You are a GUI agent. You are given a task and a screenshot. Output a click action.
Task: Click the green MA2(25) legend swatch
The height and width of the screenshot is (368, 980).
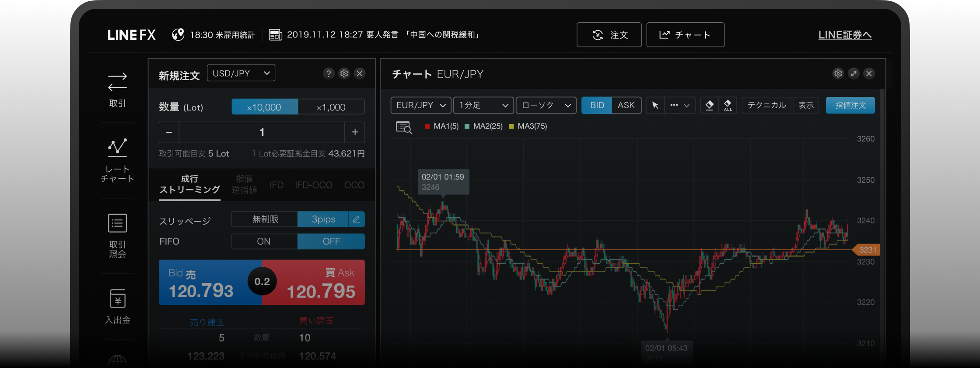pos(467,126)
